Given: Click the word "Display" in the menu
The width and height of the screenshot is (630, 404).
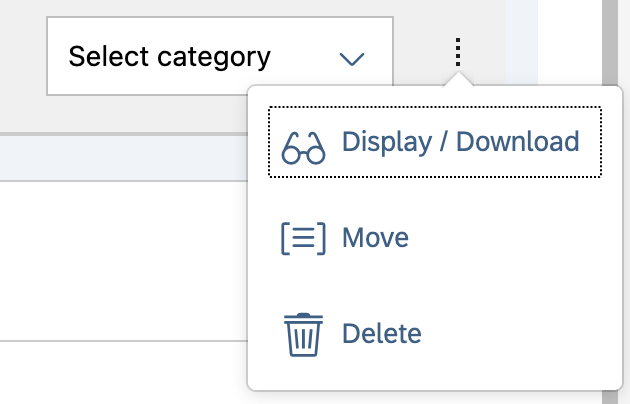Looking at the screenshot, I should point(381,142).
